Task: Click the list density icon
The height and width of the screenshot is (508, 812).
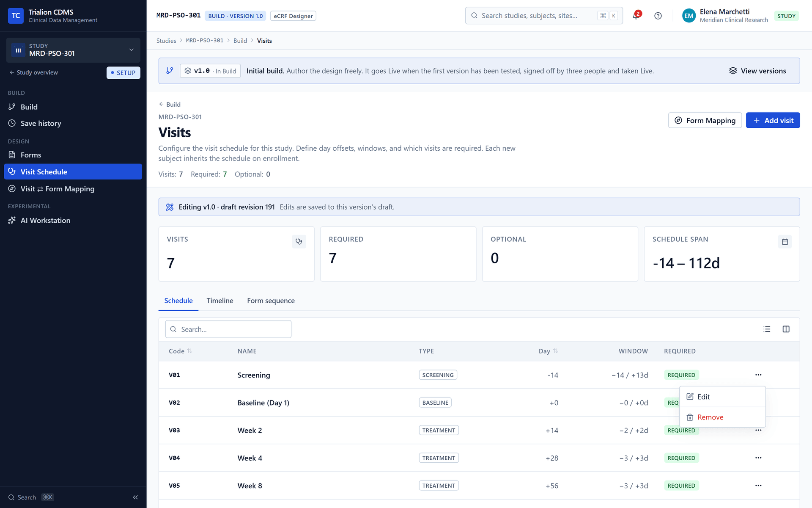Action: 767,329
